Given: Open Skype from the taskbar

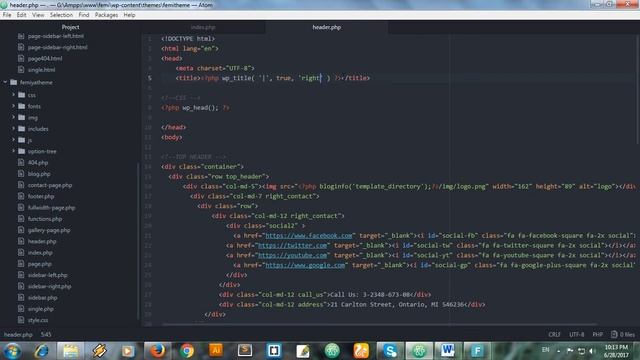Looking at the screenshot, I should [x=390, y=351].
